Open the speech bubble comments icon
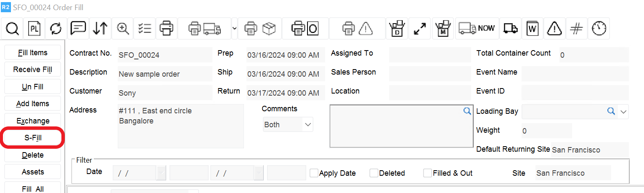 [x=78, y=29]
